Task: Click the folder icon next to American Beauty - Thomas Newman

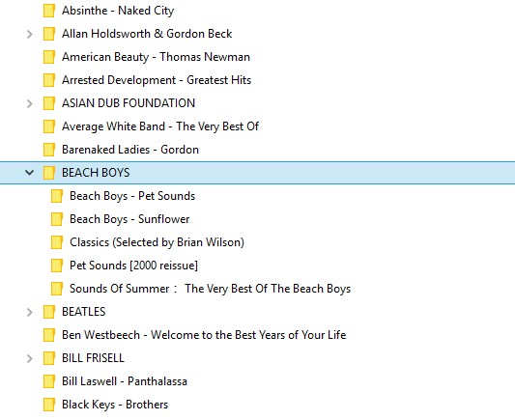Action: point(49,57)
